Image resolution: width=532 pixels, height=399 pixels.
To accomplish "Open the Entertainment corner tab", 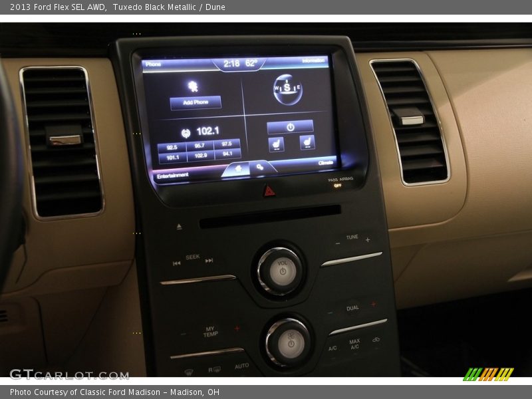I will tap(172, 176).
